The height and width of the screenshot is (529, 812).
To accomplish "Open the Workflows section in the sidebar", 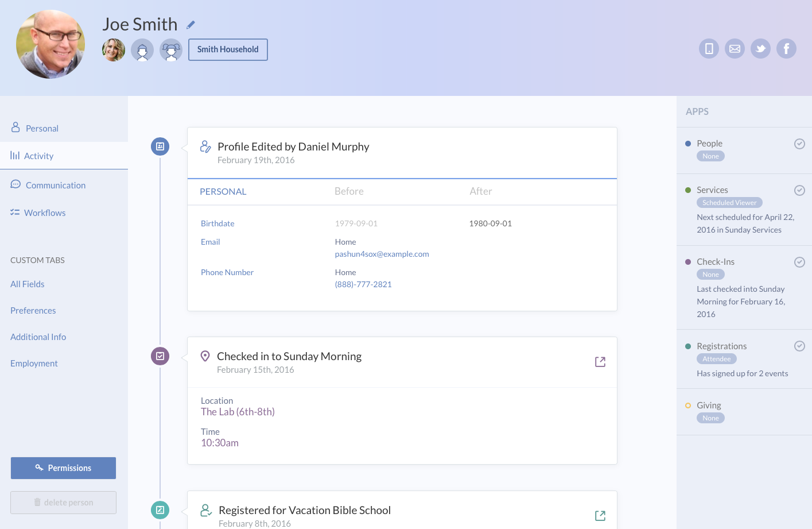I will (x=45, y=213).
